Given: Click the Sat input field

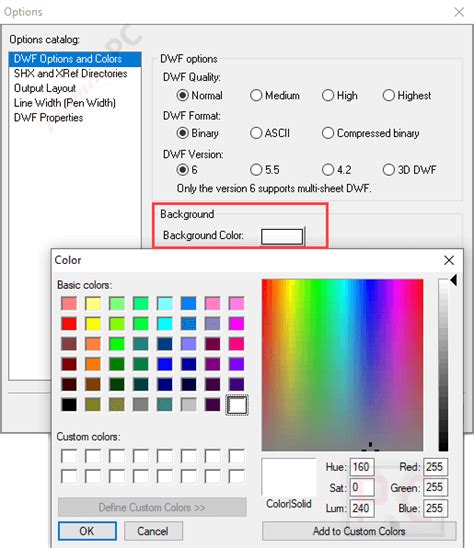Looking at the screenshot, I should tap(362, 487).
